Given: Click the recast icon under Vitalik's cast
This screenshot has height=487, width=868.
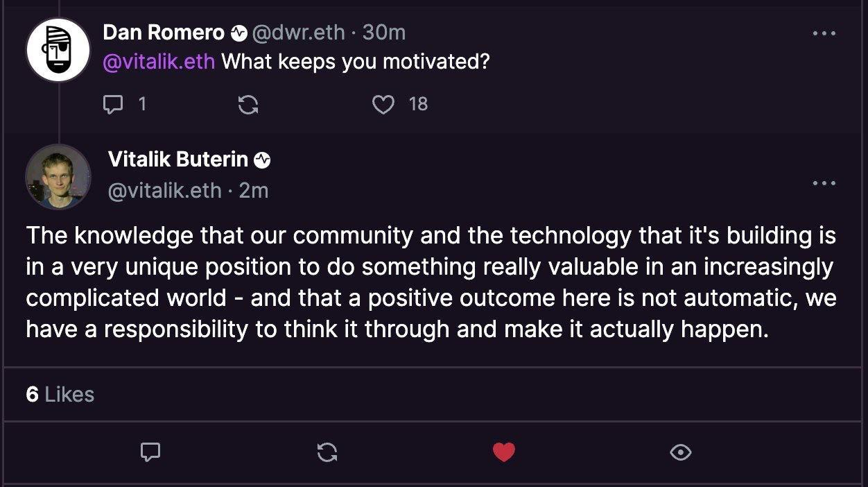Looking at the screenshot, I should [x=327, y=452].
